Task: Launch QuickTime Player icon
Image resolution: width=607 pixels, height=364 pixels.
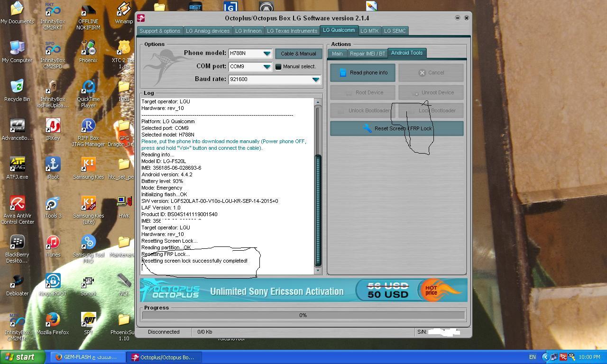Action: tap(88, 93)
